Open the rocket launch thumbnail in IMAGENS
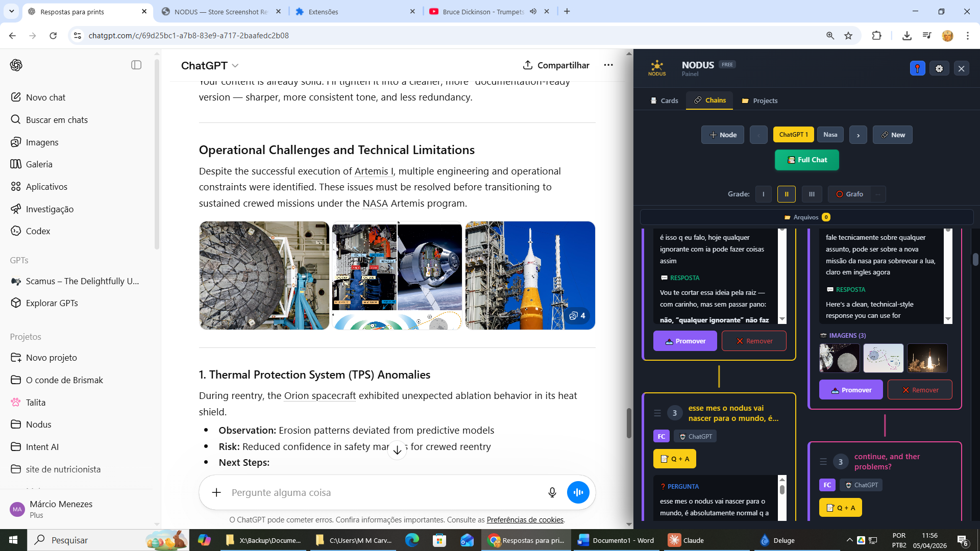 pos(927,358)
